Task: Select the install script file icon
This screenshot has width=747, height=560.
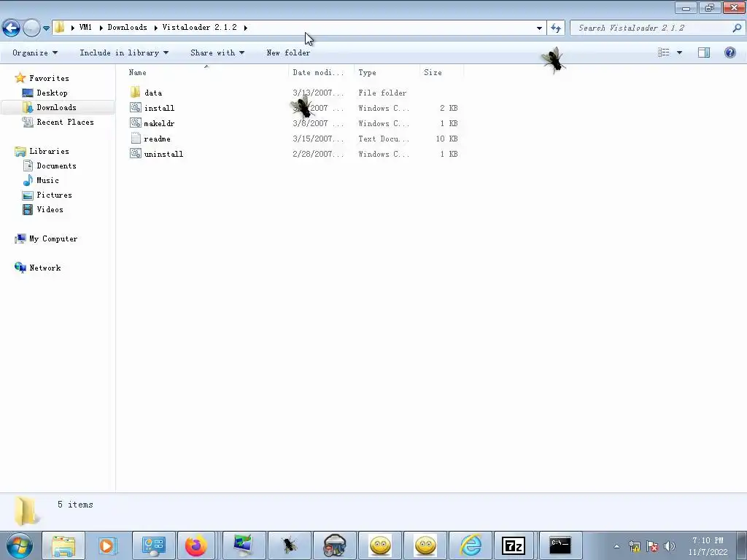Action: (135, 108)
